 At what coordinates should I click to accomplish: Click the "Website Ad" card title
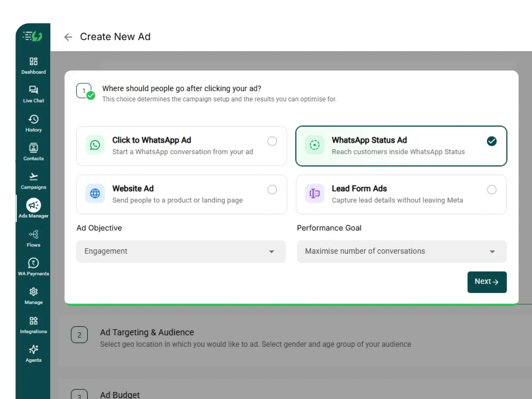point(133,189)
